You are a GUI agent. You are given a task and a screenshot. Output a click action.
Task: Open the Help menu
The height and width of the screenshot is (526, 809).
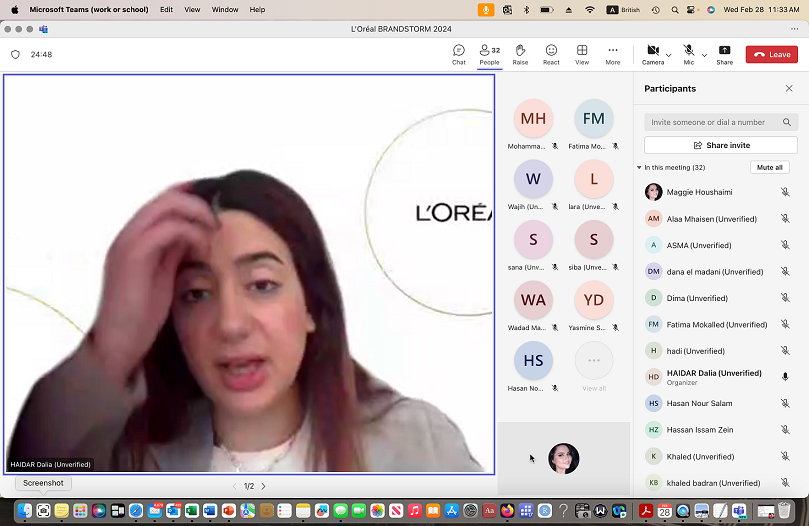click(257, 9)
